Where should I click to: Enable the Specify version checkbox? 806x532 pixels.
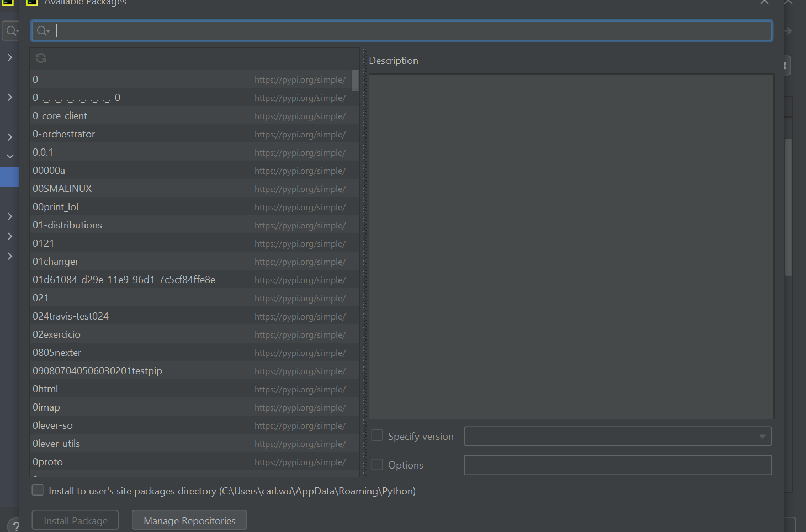click(377, 435)
